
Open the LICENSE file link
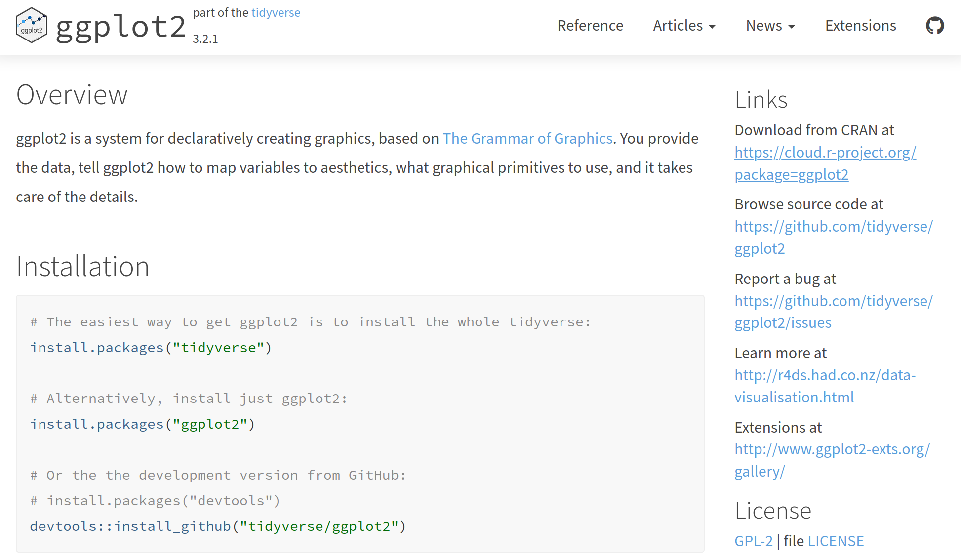(x=836, y=541)
